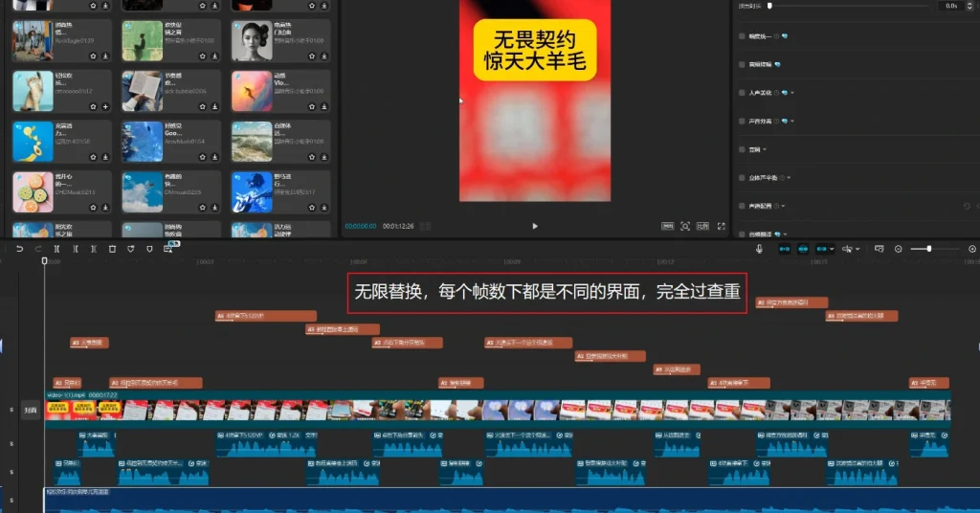Expand the 声音分离 options arrow
The height and width of the screenshot is (513, 980).
coord(792,122)
